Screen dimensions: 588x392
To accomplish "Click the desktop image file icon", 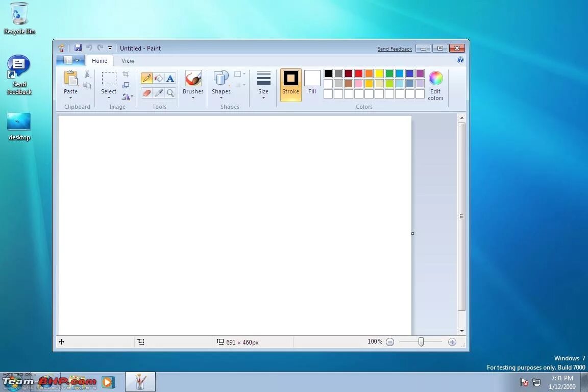I will (x=19, y=127).
